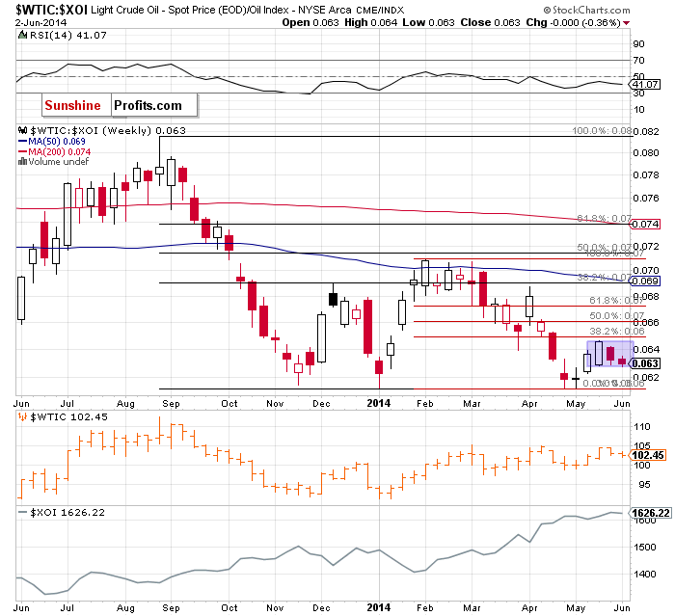The image size is (675, 616).
Task: Click the orange 102.45 value tag
Action: [x=647, y=455]
